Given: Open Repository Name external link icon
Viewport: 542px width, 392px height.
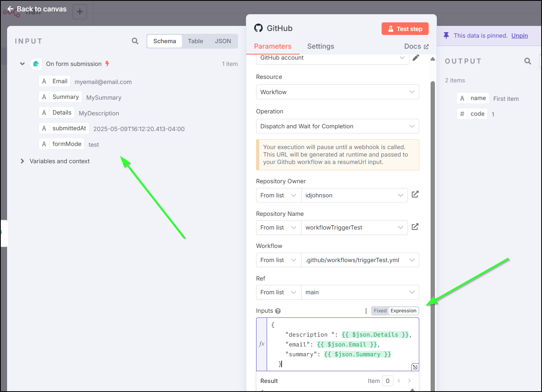Looking at the screenshot, I should click(x=415, y=227).
